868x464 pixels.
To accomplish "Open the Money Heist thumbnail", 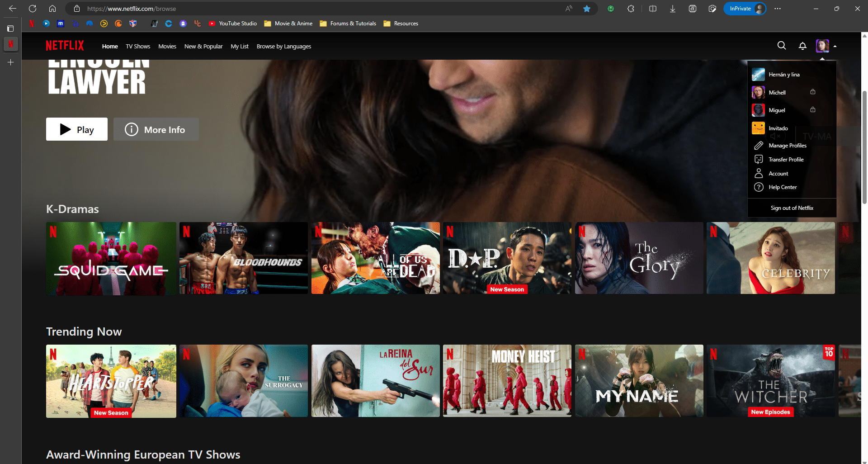I will click(507, 381).
